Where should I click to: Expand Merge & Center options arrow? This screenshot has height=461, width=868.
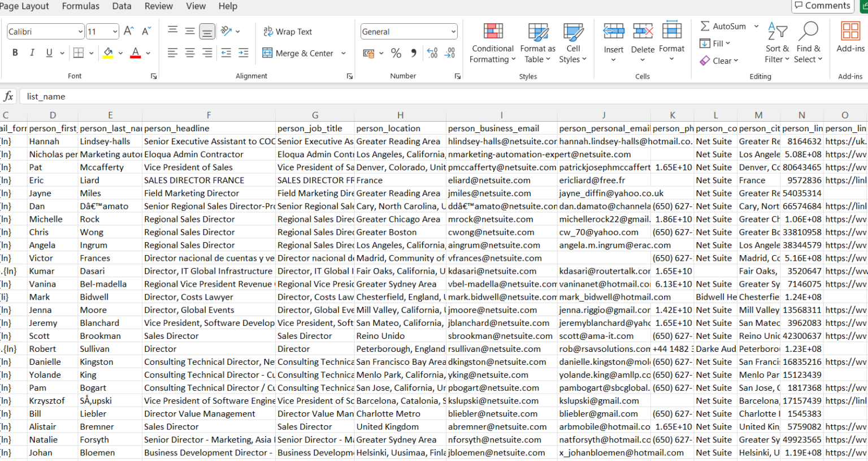click(x=343, y=53)
